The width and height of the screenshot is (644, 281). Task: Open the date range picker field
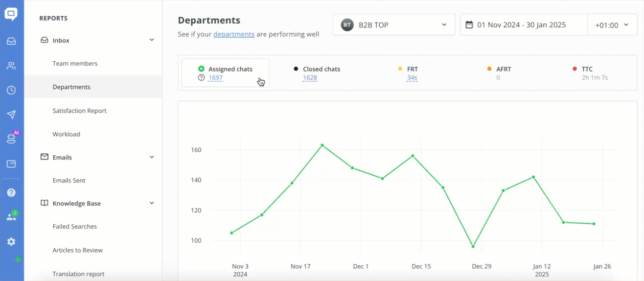524,25
